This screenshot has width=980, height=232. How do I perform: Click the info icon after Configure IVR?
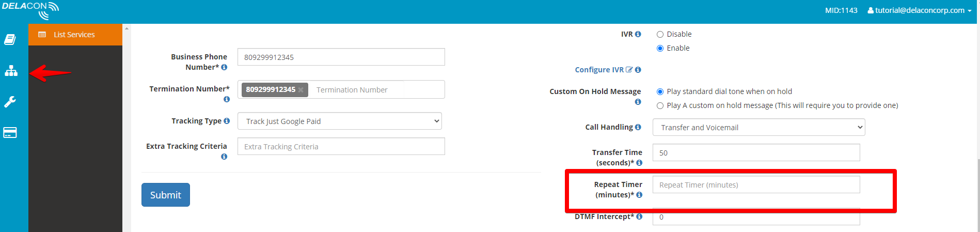[638, 70]
